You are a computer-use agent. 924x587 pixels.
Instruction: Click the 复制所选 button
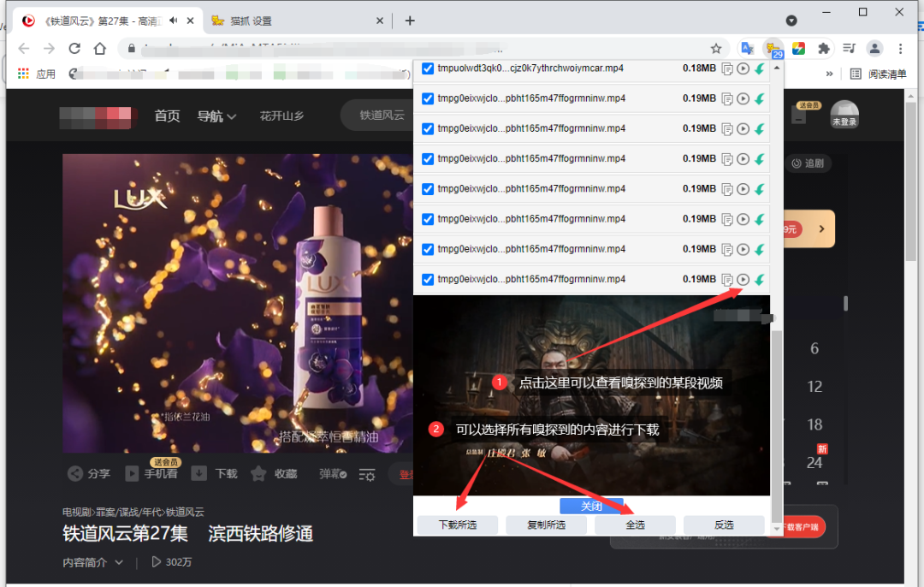pyautogui.click(x=546, y=525)
